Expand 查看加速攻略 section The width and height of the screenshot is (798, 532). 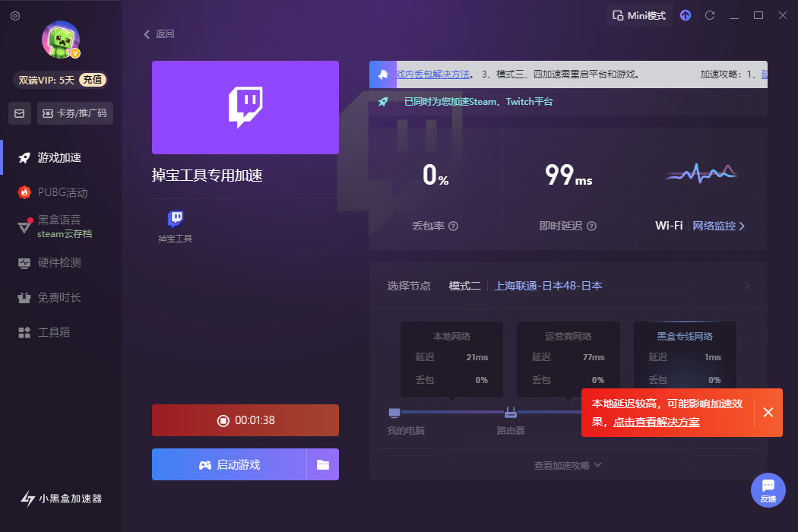pyautogui.click(x=568, y=465)
